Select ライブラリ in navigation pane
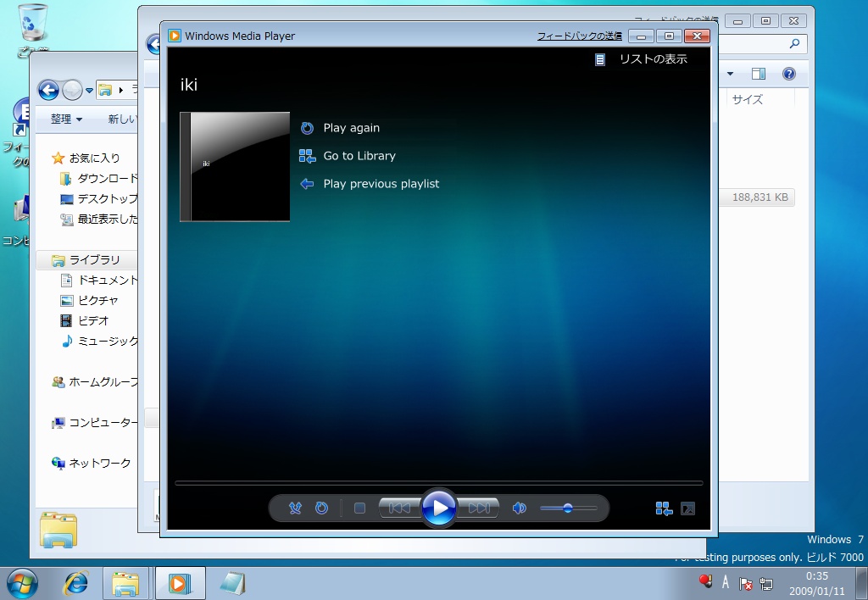This screenshot has height=600, width=868. [x=95, y=260]
